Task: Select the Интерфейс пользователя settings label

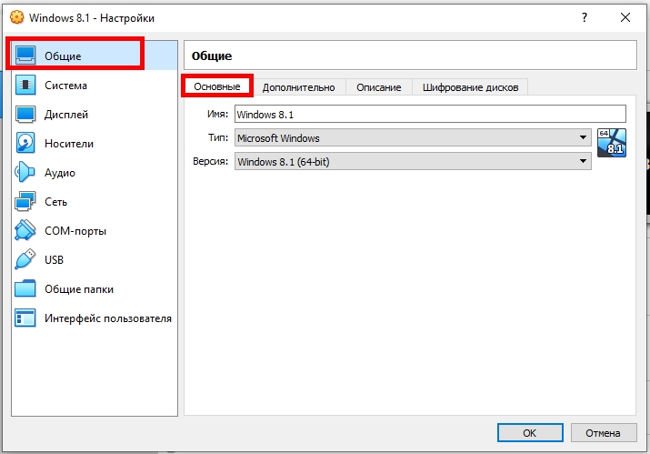Action: pyautogui.click(x=108, y=318)
